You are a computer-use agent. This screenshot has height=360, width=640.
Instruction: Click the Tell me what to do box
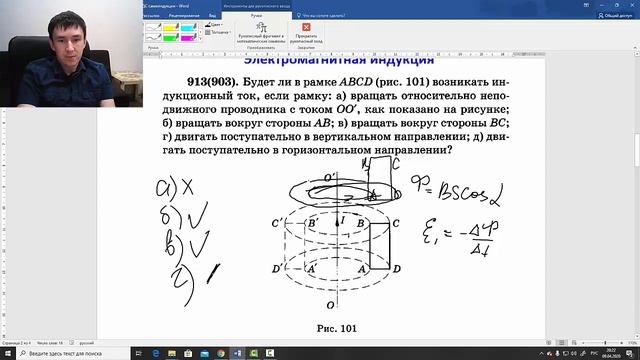click(321, 16)
